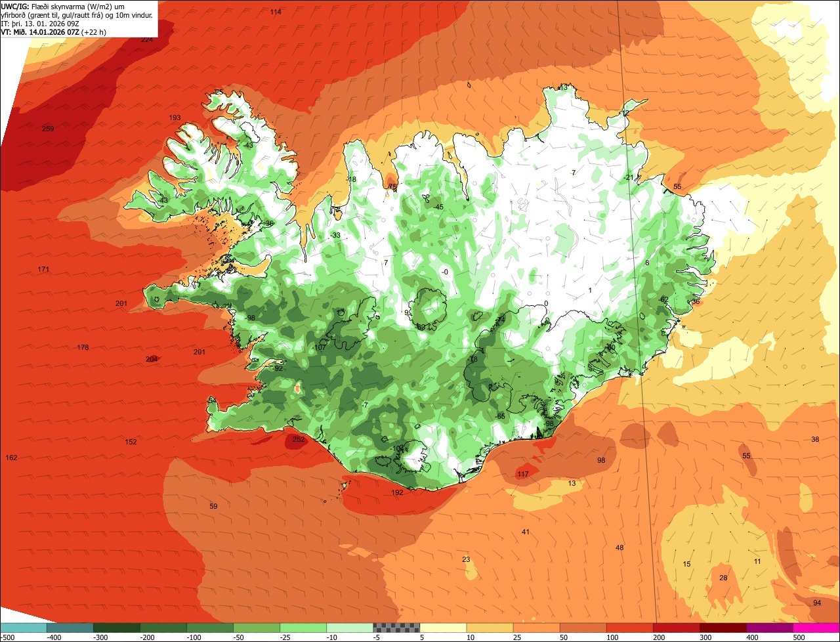The height and width of the screenshot is (642, 840).
Task: Click the flux value 114 on the map
Action: tap(276, 12)
